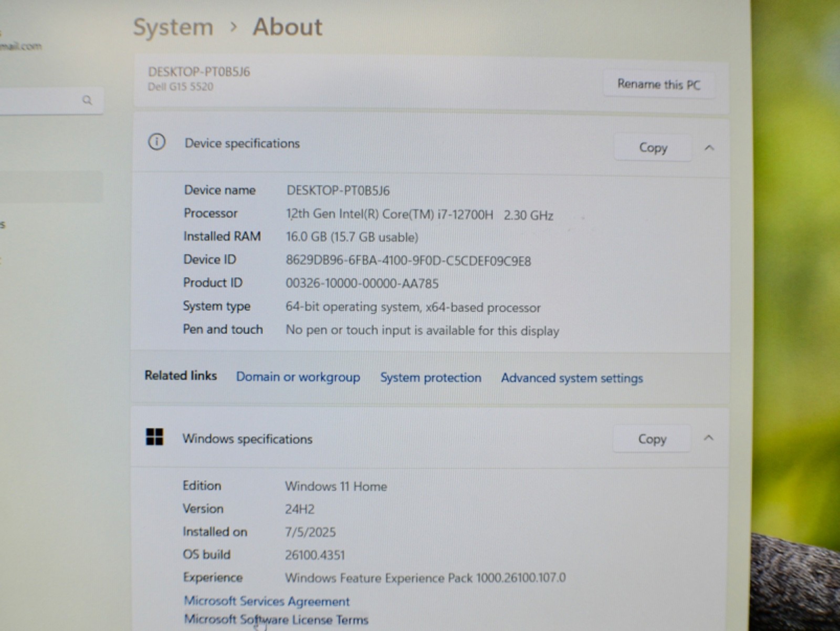Viewport: 840px width, 631px height.
Task: Click the search magnifier icon in sidebar
Action: click(87, 100)
